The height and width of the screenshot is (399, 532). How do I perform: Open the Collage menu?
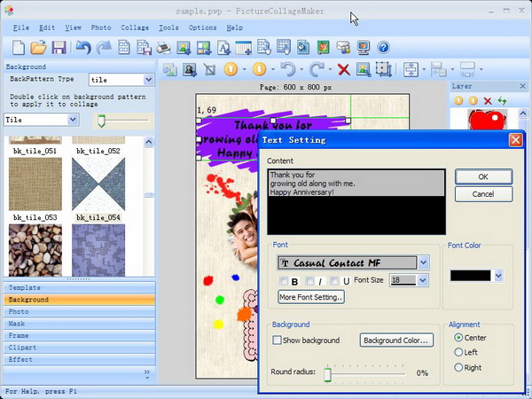[135, 27]
